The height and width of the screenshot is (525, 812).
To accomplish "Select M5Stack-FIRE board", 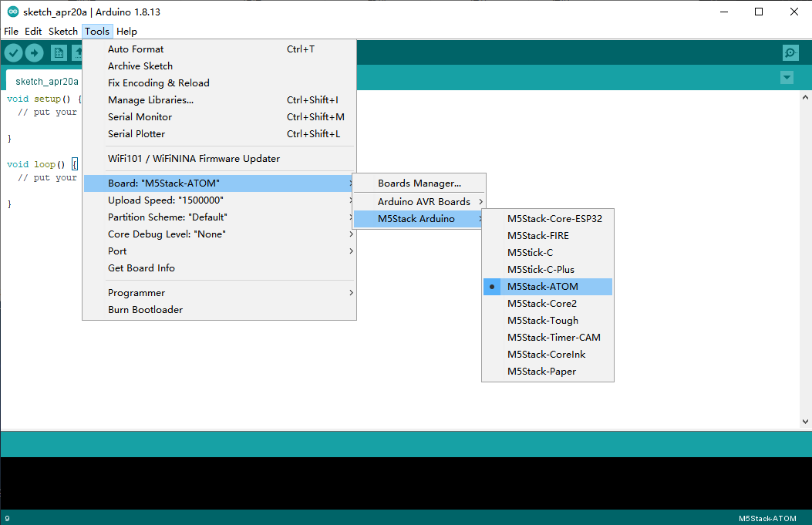I will tap(548, 236).
